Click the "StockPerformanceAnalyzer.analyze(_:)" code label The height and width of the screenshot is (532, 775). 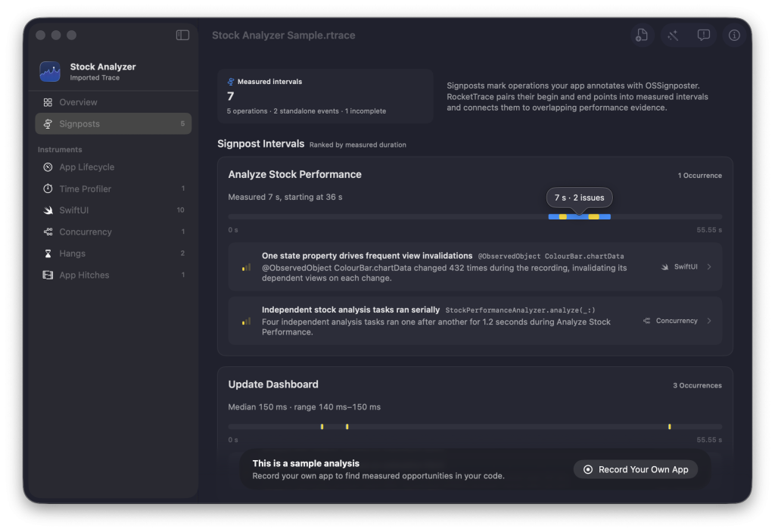(x=520, y=310)
